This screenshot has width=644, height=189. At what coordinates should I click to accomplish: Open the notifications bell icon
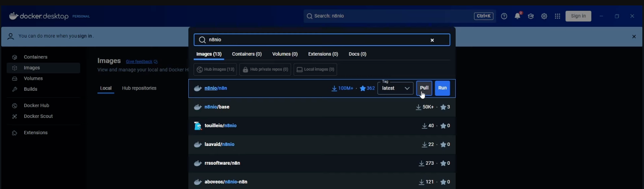[x=517, y=16]
